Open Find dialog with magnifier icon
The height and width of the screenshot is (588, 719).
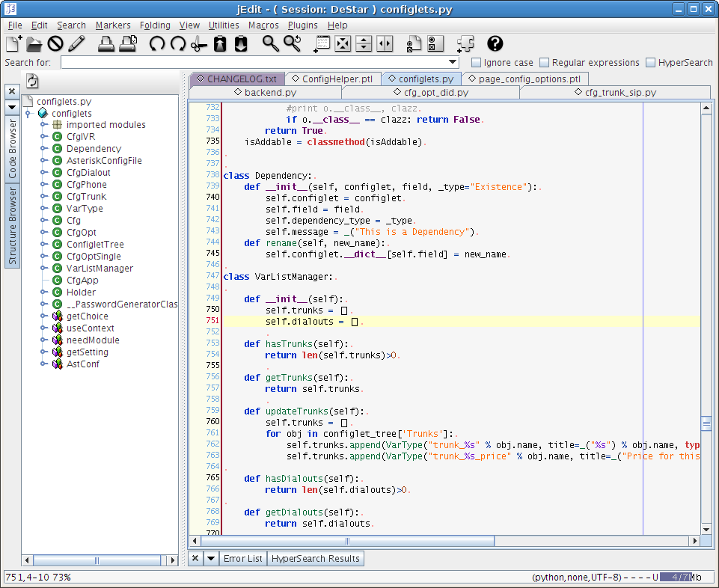pos(271,44)
